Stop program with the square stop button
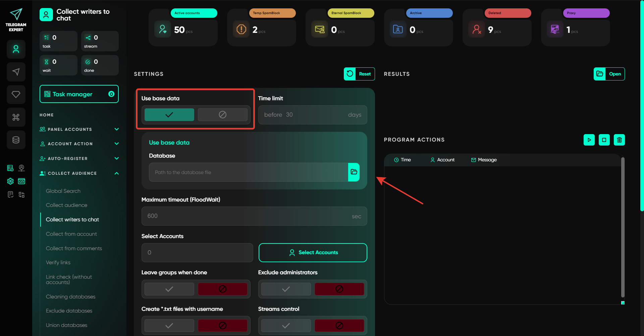The height and width of the screenshot is (336, 644). tap(604, 140)
